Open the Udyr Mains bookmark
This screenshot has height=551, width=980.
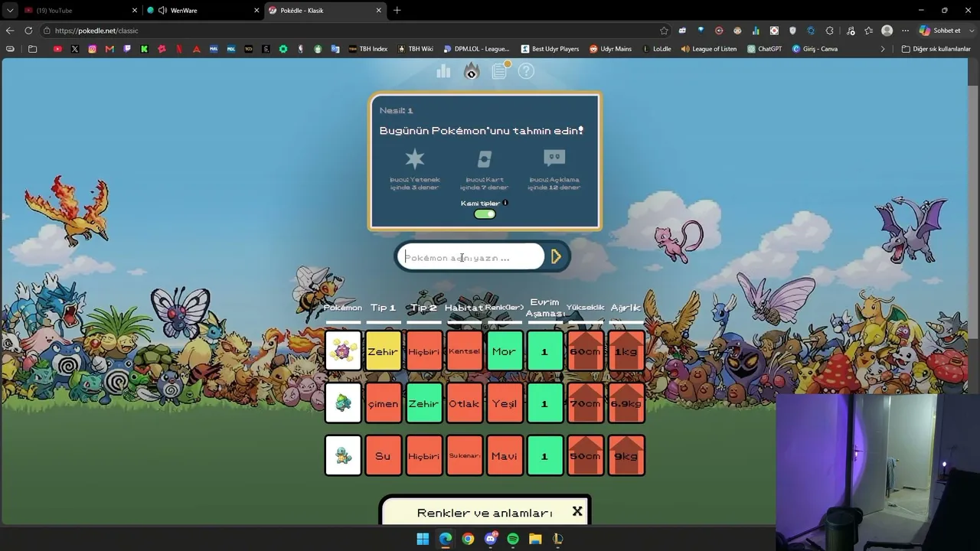tap(610, 49)
